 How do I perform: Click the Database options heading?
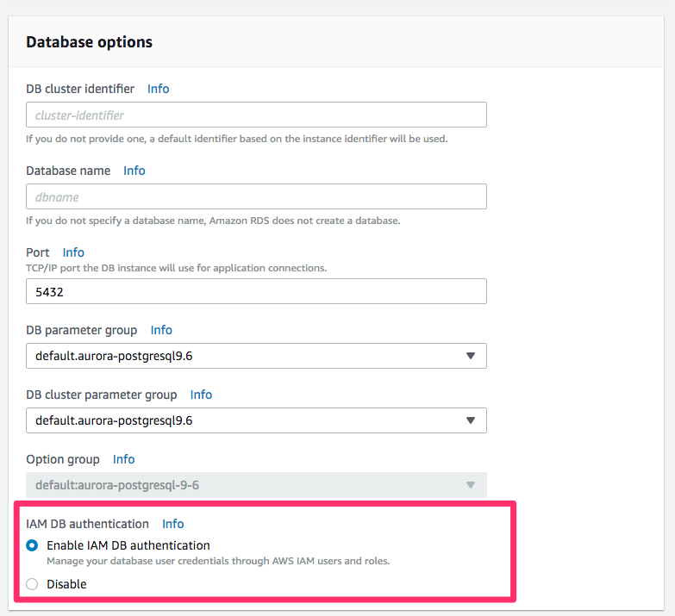90,41
